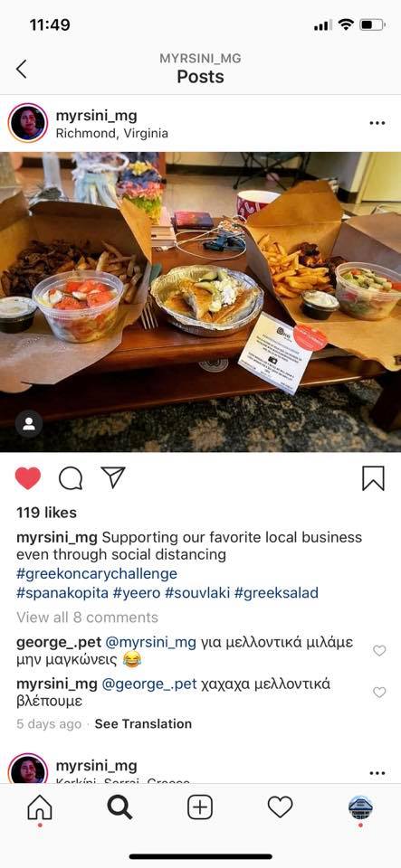Create a new post with plus icon
This screenshot has height=868, width=401.
tap(200, 808)
